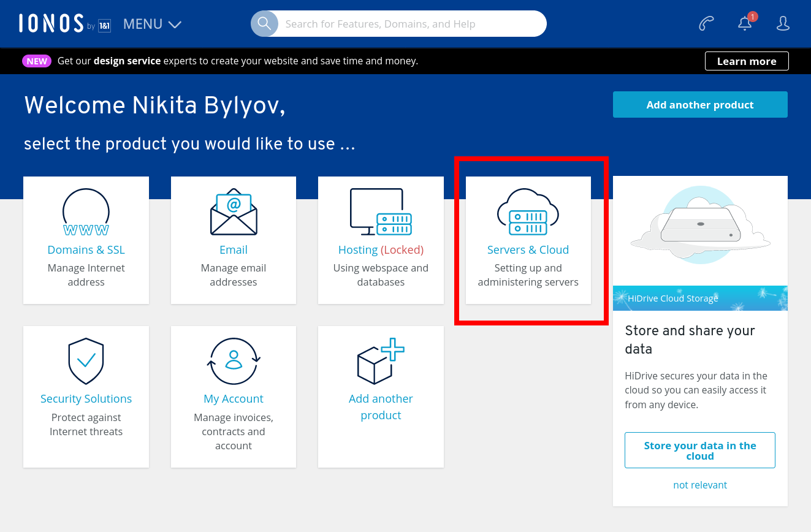Focus the Search for Features input field
The width and height of the screenshot is (811, 532).
point(411,24)
